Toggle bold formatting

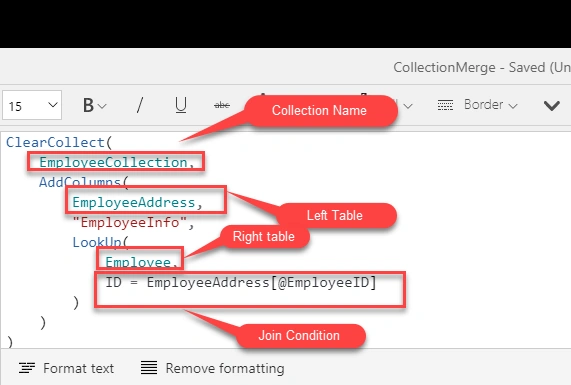tap(88, 105)
